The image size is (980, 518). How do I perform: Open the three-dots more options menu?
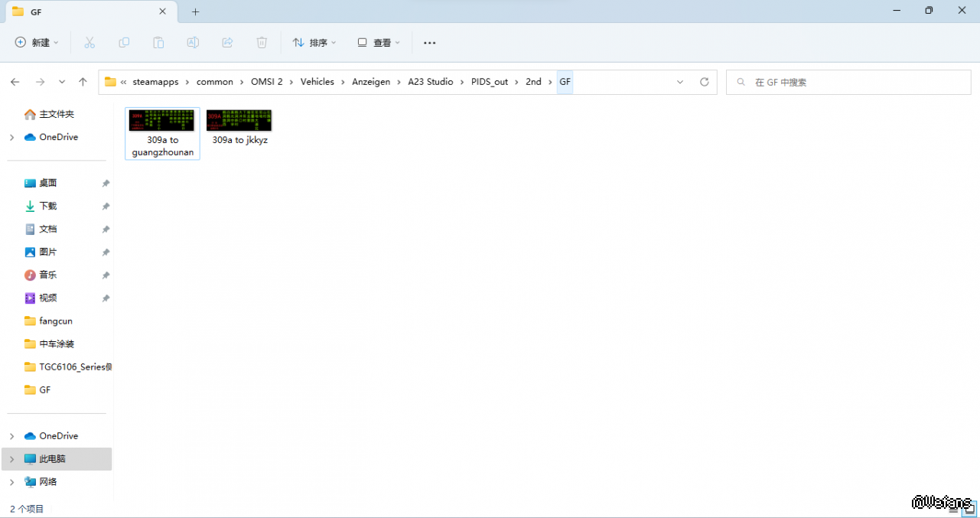coord(429,43)
